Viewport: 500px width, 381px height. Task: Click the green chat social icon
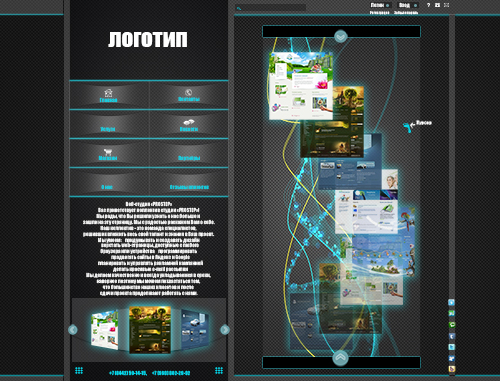[x=452, y=325]
